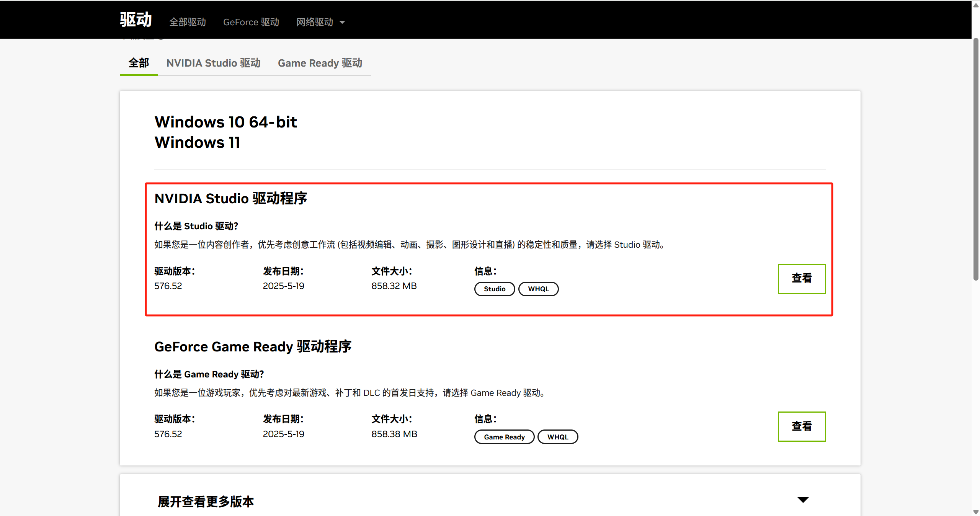Switch to Game Ready 驱动 tab

tap(320, 63)
